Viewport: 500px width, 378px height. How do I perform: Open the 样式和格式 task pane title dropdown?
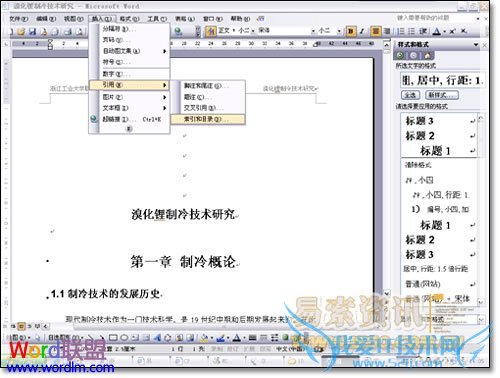(x=476, y=44)
